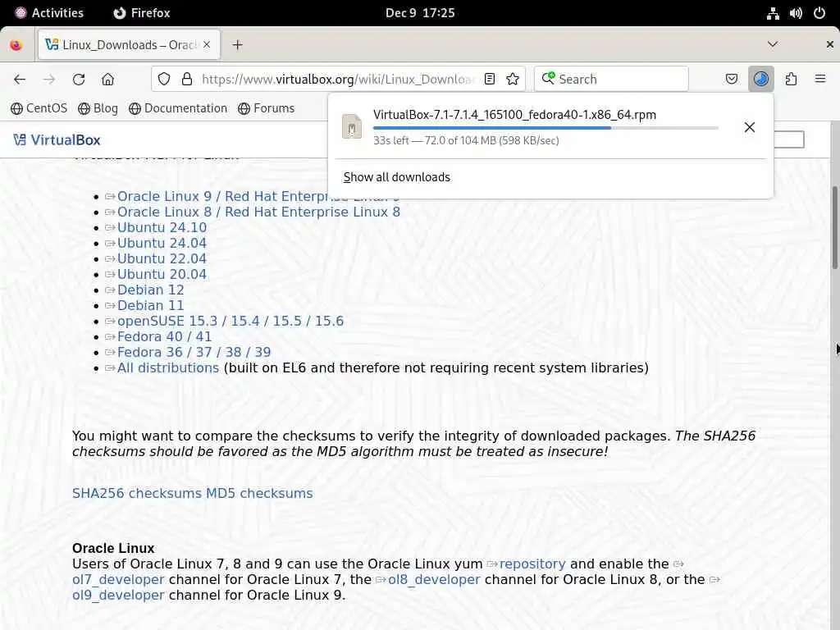The width and height of the screenshot is (840, 630).
Task: Click the forward navigation arrow
Action: [49, 80]
